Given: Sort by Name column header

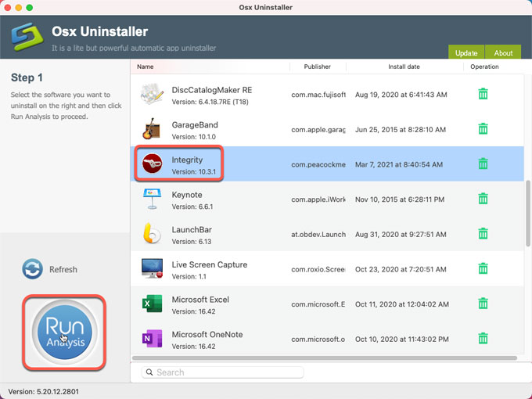Looking at the screenshot, I should [x=146, y=66].
